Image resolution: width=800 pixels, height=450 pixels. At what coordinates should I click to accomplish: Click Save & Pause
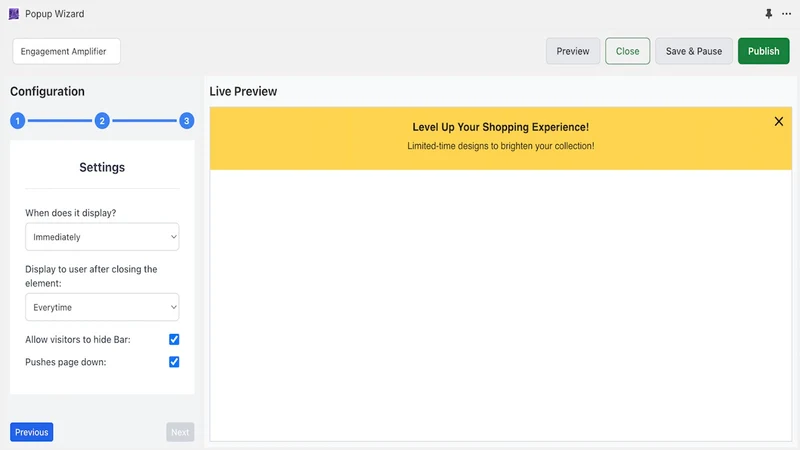click(694, 51)
